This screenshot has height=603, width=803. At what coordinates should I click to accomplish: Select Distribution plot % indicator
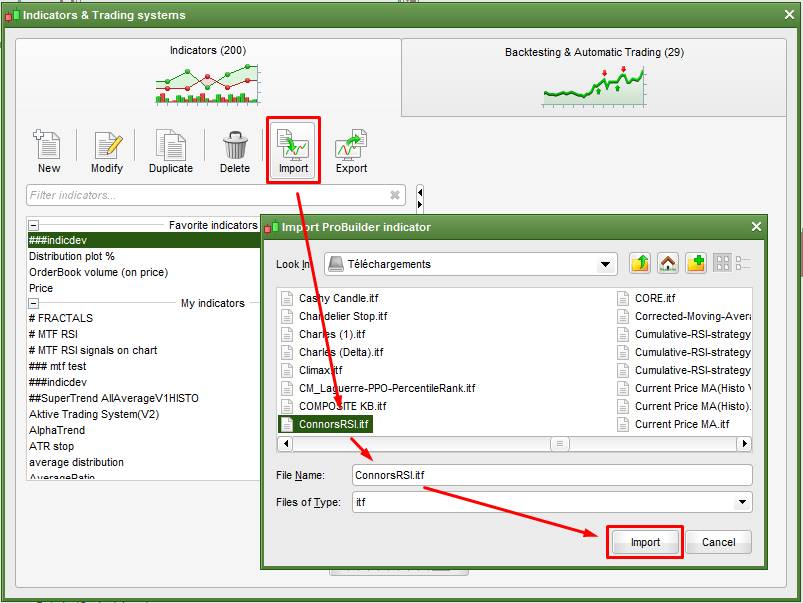point(72,256)
